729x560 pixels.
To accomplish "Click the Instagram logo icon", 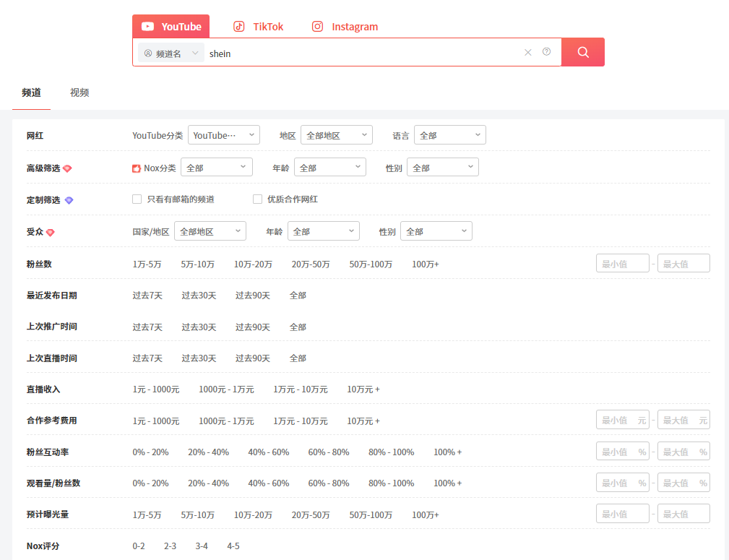I will click(318, 27).
